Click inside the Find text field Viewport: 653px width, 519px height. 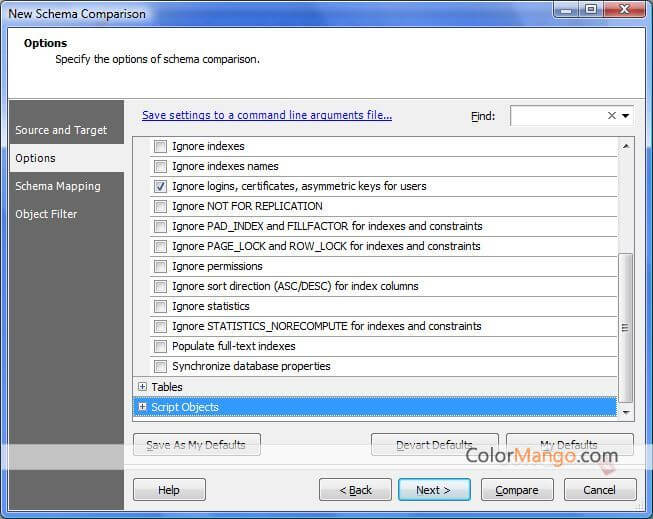[x=557, y=116]
